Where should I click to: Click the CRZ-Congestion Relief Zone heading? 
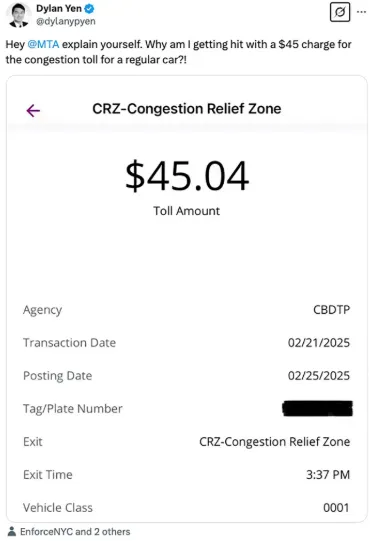187,109
